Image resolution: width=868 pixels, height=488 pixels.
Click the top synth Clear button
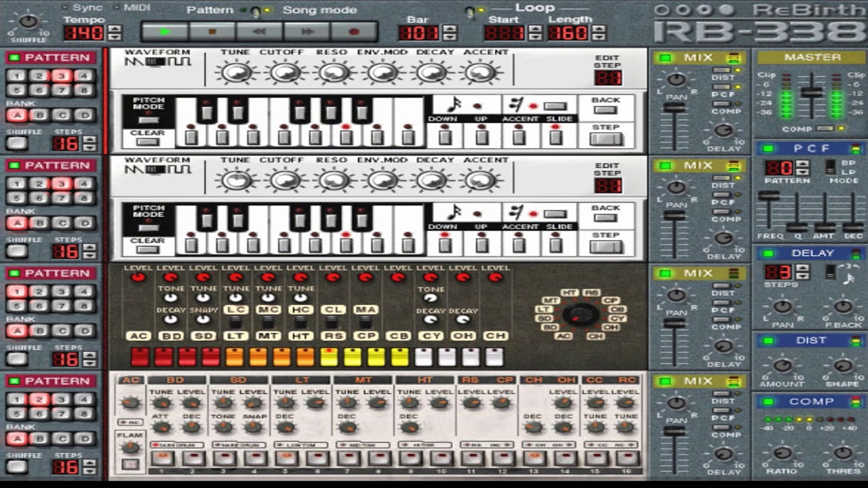(x=148, y=142)
